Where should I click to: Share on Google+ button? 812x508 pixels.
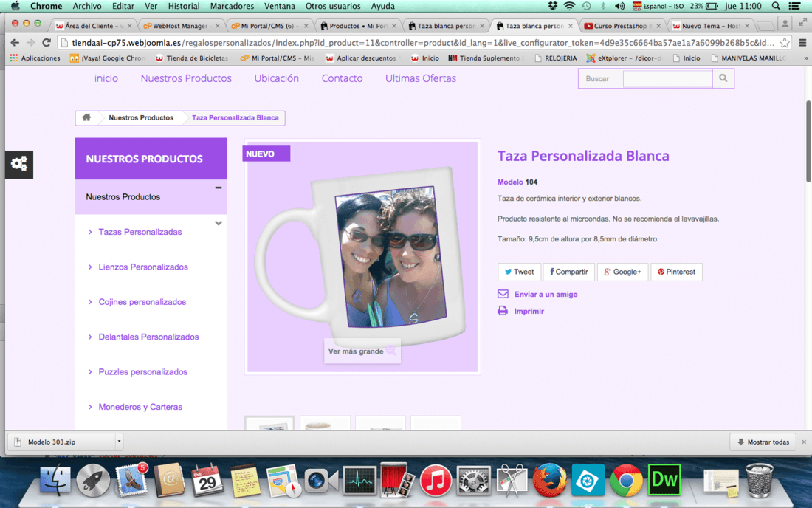(x=622, y=272)
